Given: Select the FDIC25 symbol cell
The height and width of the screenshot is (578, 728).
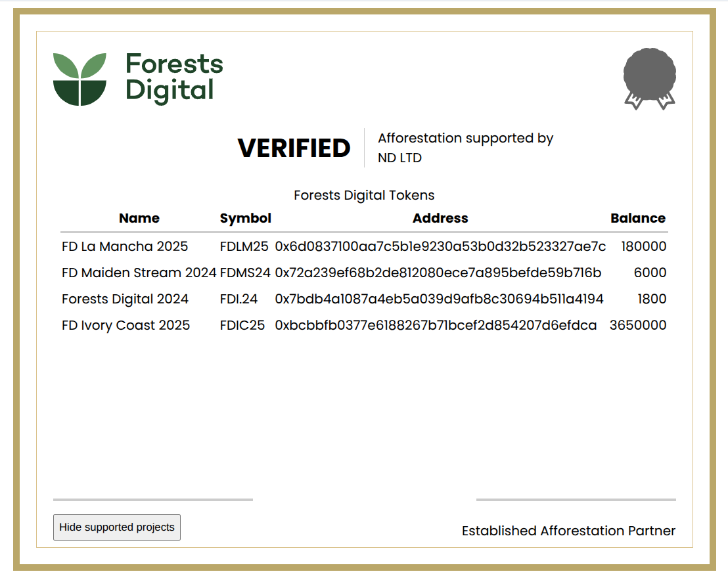Looking at the screenshot, I should (242, 325).
